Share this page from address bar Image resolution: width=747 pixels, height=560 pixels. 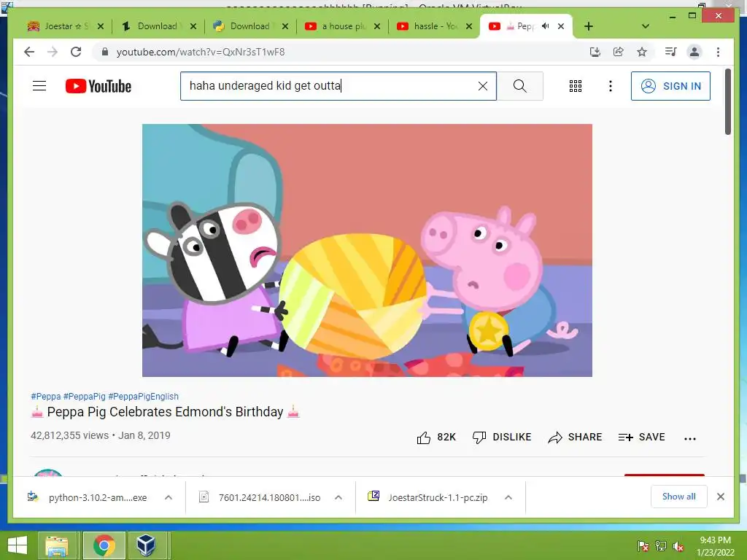619,52
